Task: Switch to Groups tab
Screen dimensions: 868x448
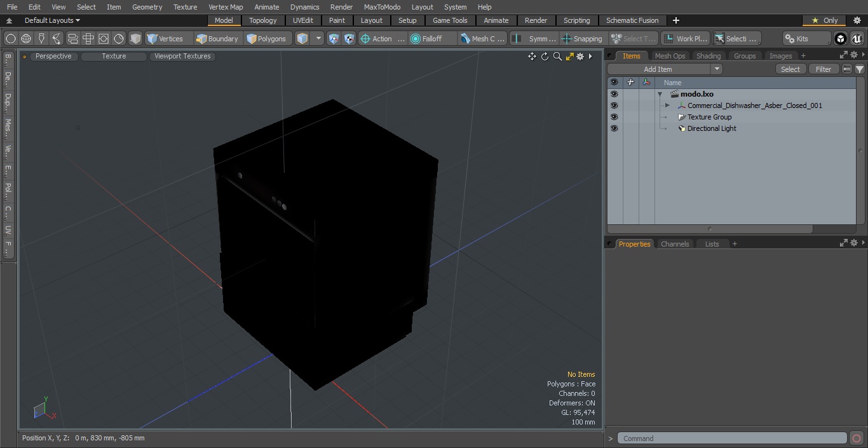Action: coord(745,56)
